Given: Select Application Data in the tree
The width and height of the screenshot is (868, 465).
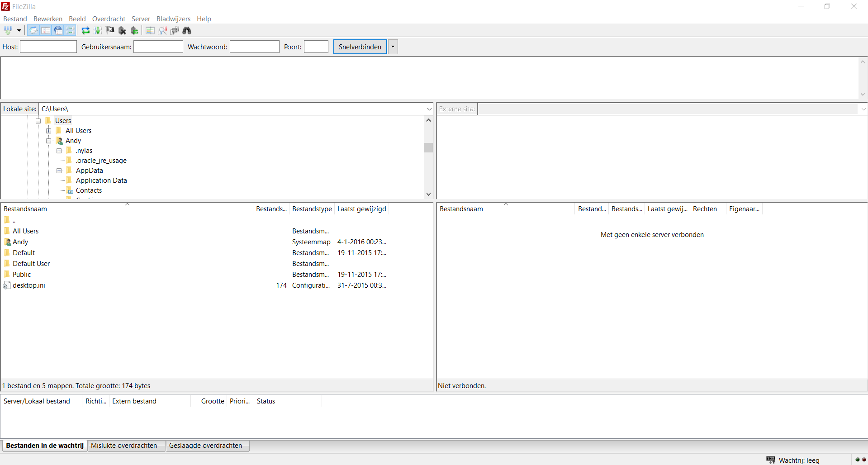Looking at the screenshot, I should pyautogui.click(x=101, y=180).
